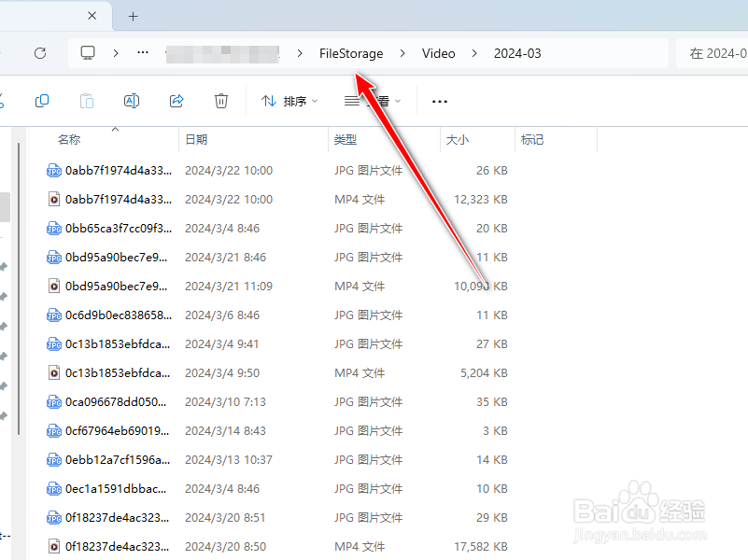Click the Share toolbar icon
This screenshot has height=560, width=748.
click(176, 101)
